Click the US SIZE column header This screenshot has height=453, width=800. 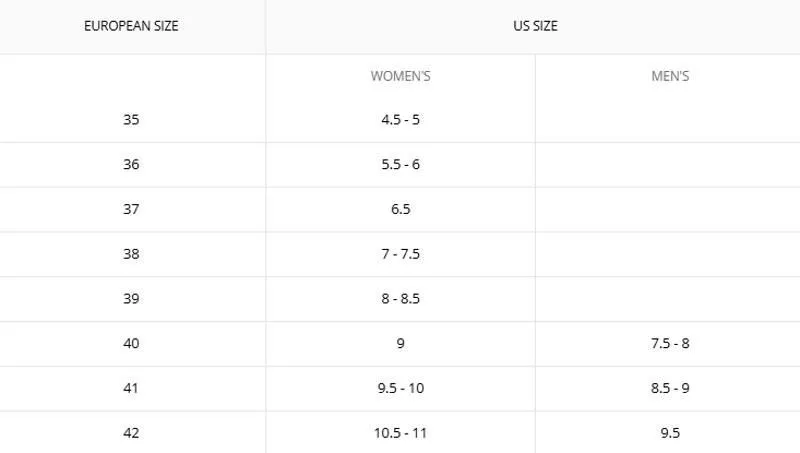tap(535, 26)
